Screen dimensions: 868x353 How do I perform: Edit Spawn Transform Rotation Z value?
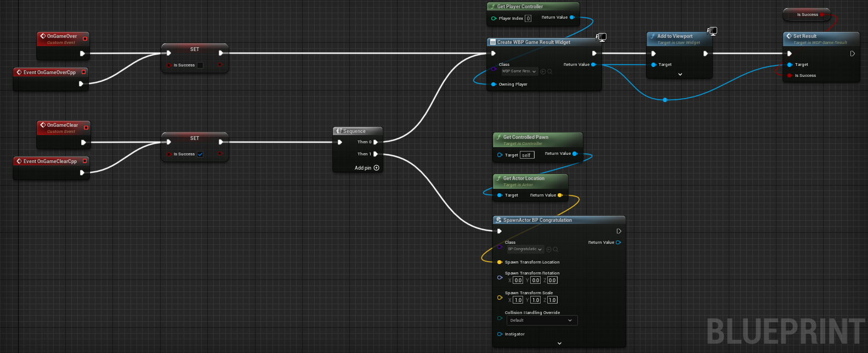(x=552, y=280)
